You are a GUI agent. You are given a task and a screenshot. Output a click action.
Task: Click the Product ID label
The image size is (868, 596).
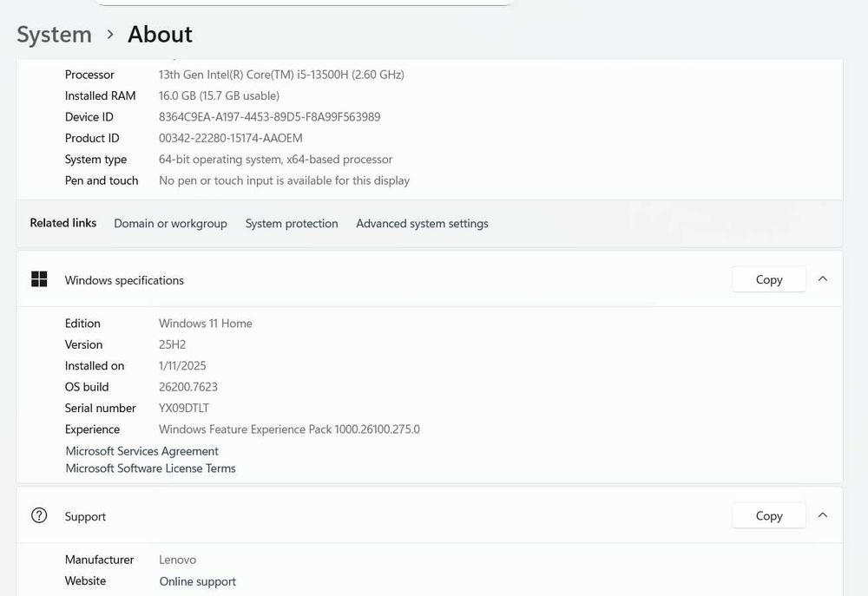coord(92,138)
